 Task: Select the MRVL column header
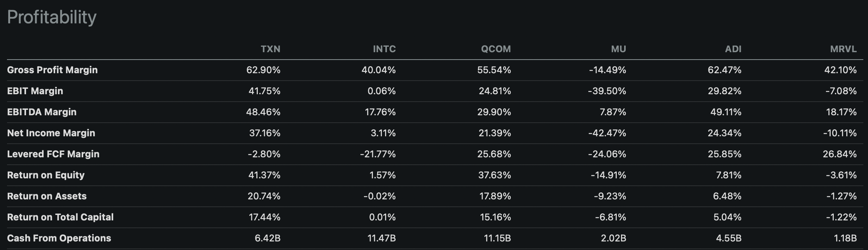843,49
